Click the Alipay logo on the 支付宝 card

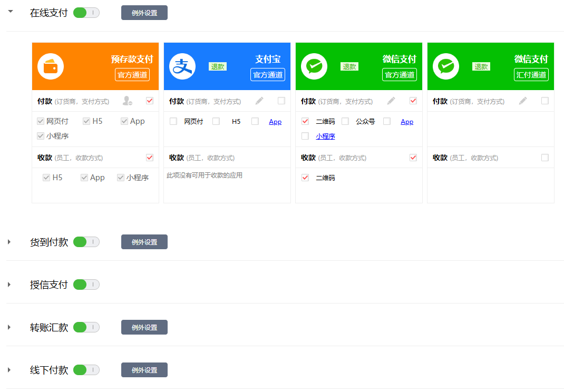coord(182,66)
